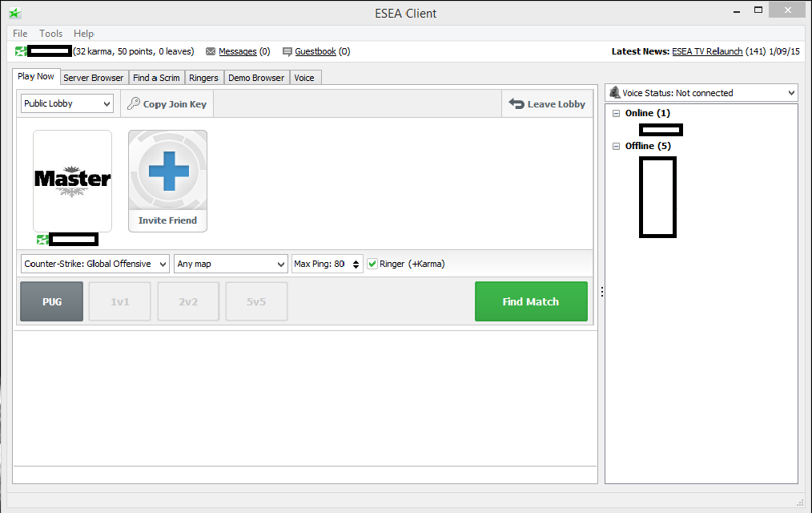Select the 5v5 mode button
Image resolution: width=812 pixels, height=513 pixels.
point(256,301)
